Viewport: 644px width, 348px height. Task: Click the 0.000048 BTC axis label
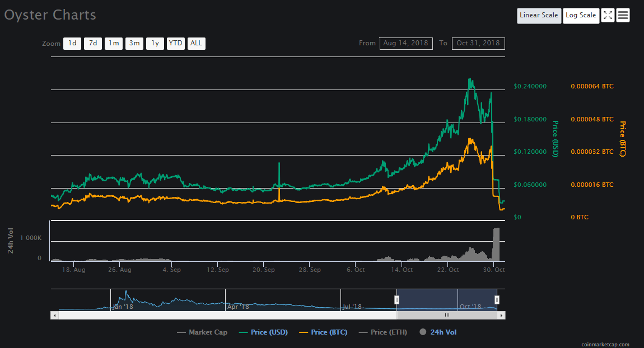pos(592,119)
